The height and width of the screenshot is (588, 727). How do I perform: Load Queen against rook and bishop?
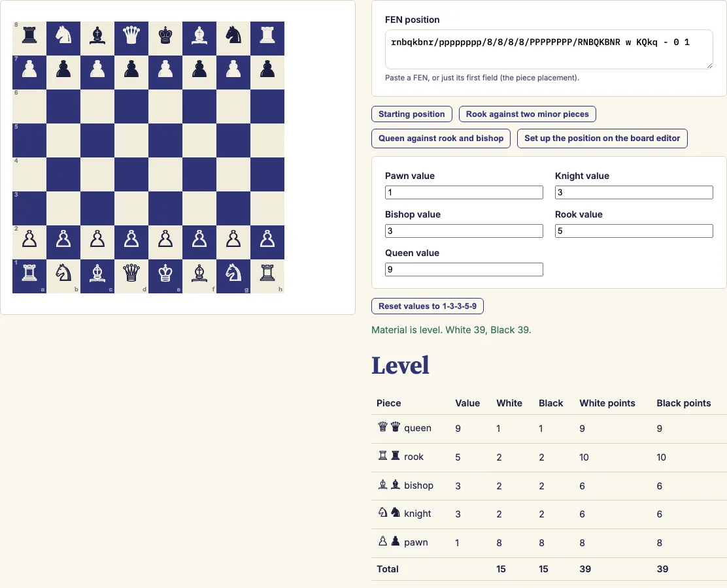[441, 138]
